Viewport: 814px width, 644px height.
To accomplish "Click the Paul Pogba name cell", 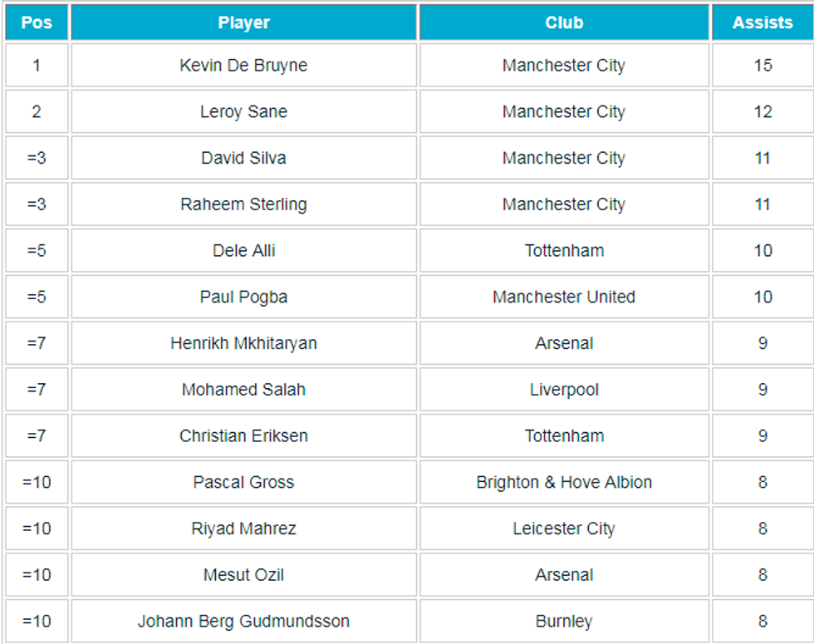I will pyautogui.click(x=243, y=297).
